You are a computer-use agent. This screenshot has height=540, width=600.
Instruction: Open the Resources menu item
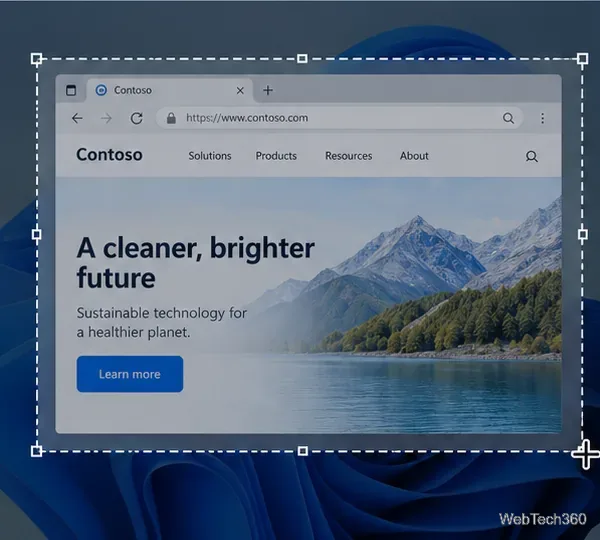coord(349,156)
